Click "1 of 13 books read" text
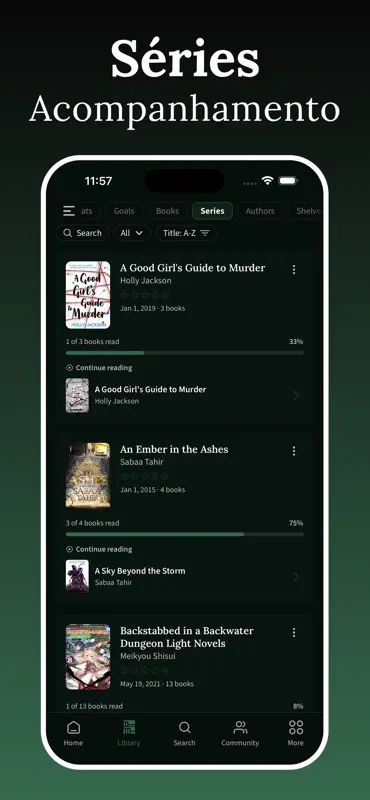Image resolution: width=370 pixels, height=800 pixels. (x=94, y=706)
